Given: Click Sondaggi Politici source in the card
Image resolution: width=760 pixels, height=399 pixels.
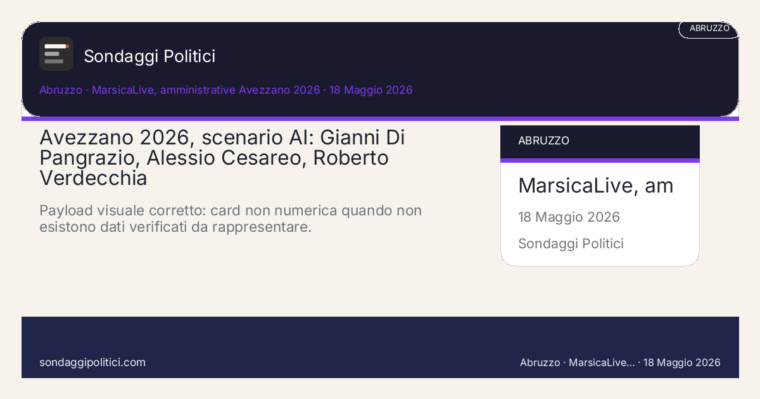Looking at the screenshot, I should [x=570, y=243].
